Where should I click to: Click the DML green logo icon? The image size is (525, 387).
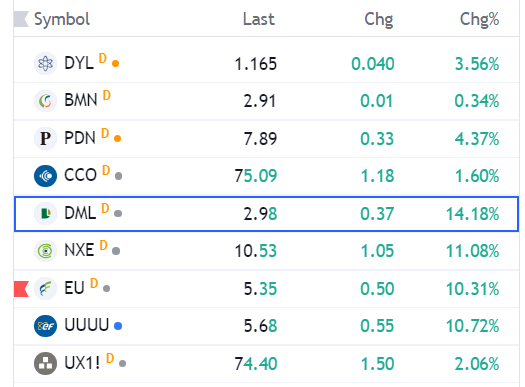tap(45, 213)
